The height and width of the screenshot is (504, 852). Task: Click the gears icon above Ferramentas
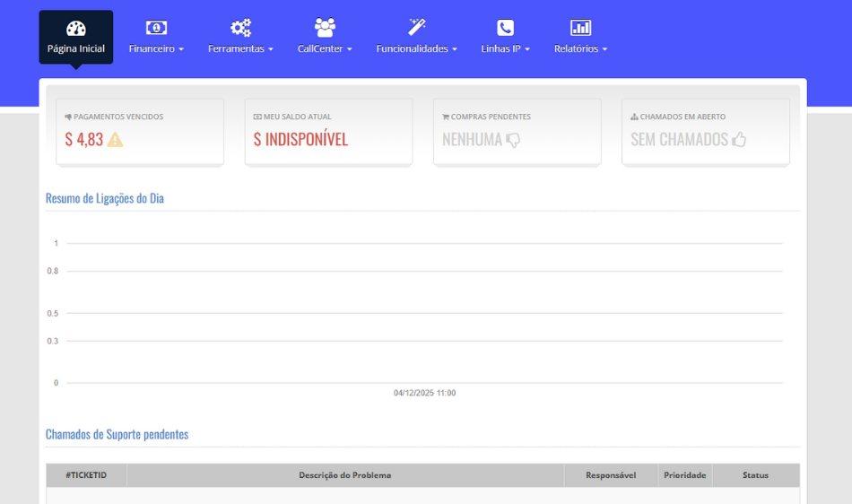tap(240, 28)
